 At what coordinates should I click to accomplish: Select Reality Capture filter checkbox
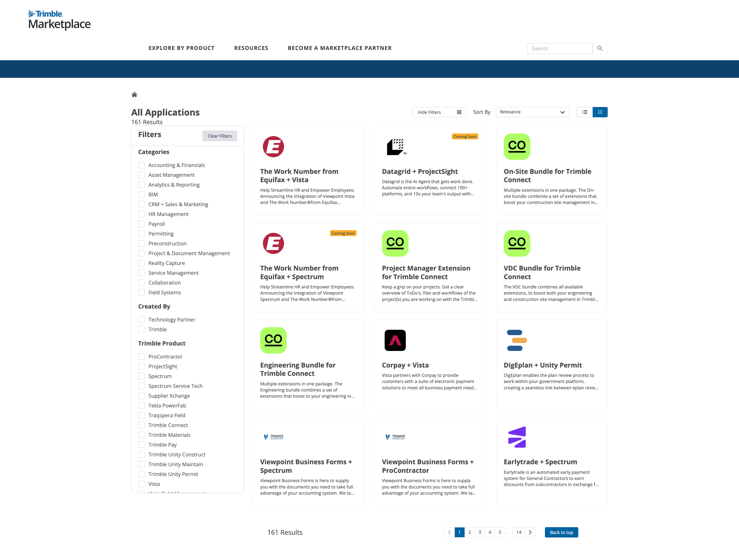pos(142,263)
